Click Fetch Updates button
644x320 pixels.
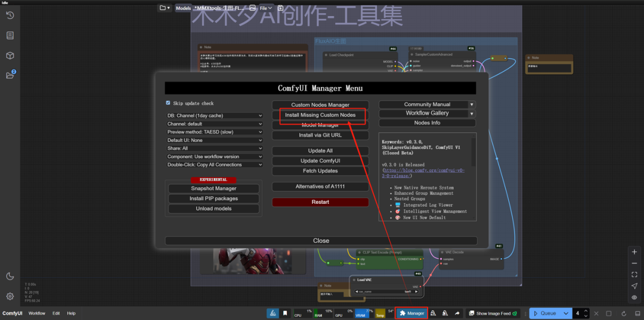click(320, 170)
